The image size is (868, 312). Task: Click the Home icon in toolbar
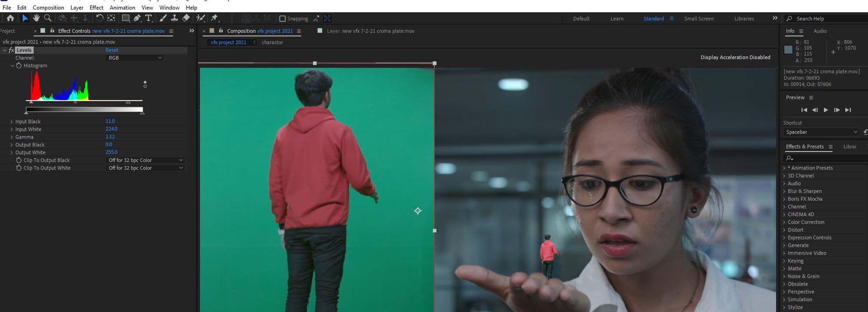10,18
